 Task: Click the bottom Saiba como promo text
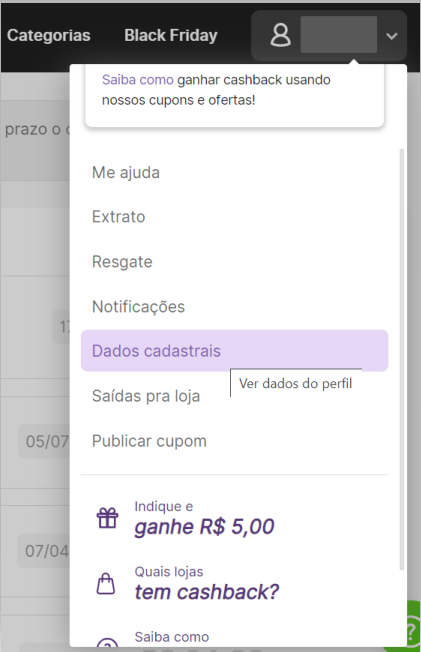(172, 637)
